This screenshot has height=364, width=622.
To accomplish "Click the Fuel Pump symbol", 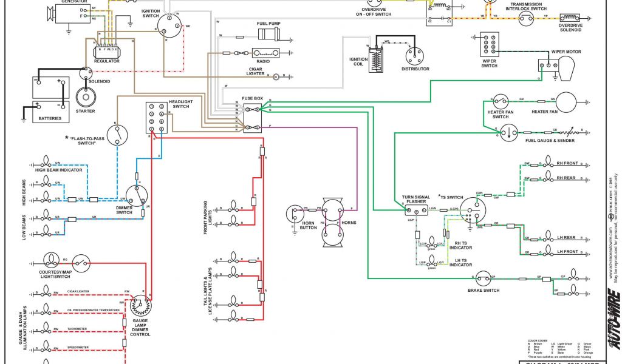I will tap(268, 33).
